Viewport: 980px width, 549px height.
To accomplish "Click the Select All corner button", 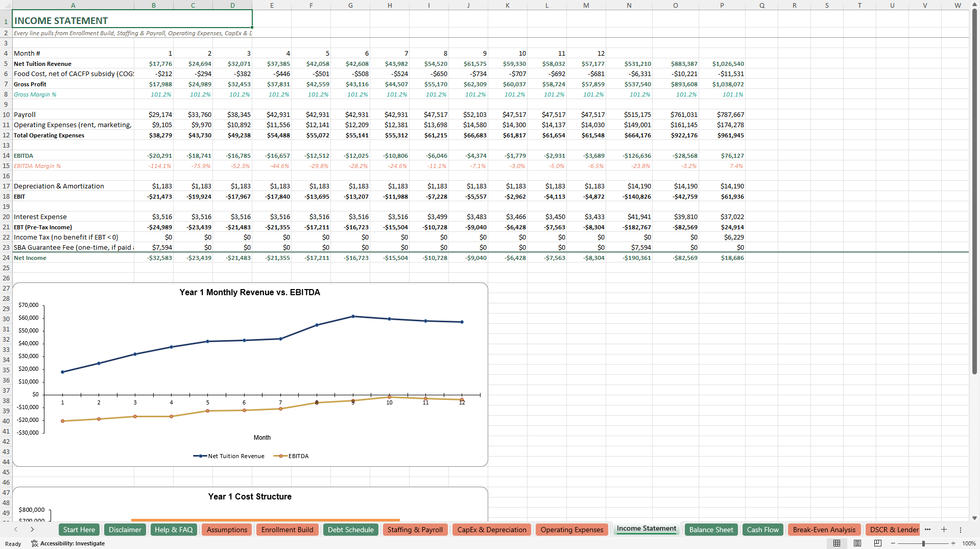I will point(6,5).
